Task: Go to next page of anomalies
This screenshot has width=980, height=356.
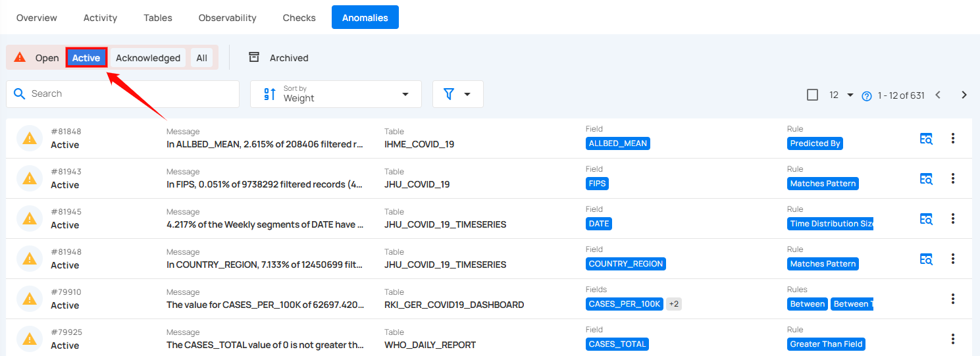Action: (x=964, y=95)
